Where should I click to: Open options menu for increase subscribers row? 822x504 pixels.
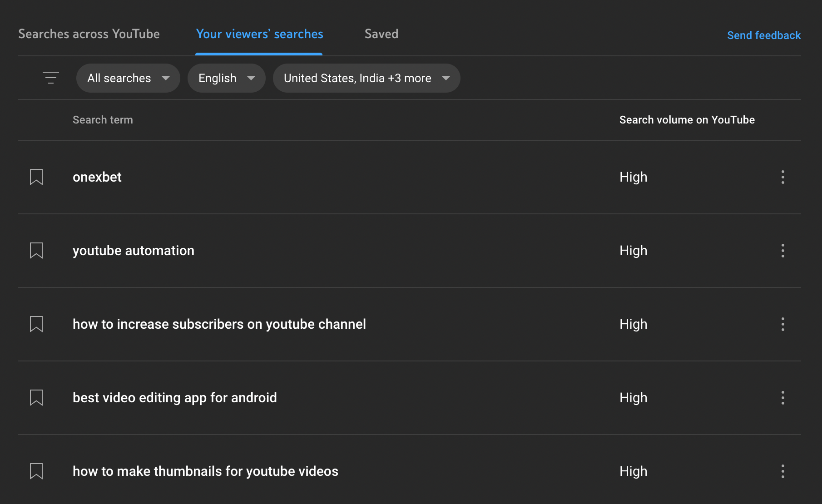tap(783, 324)
